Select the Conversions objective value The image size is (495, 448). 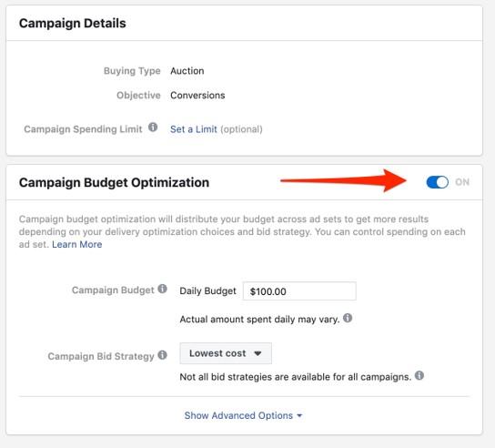click(197, 96)
